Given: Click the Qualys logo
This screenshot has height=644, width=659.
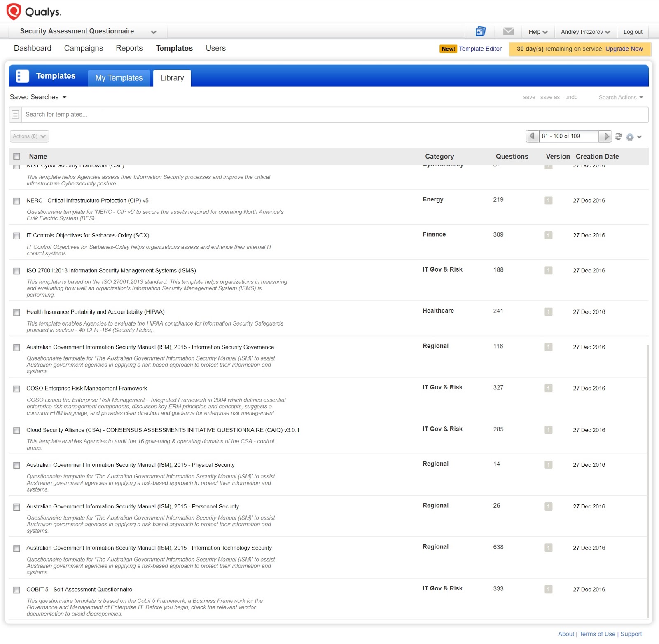Looking at the screenshot, I should pos(34,12).
